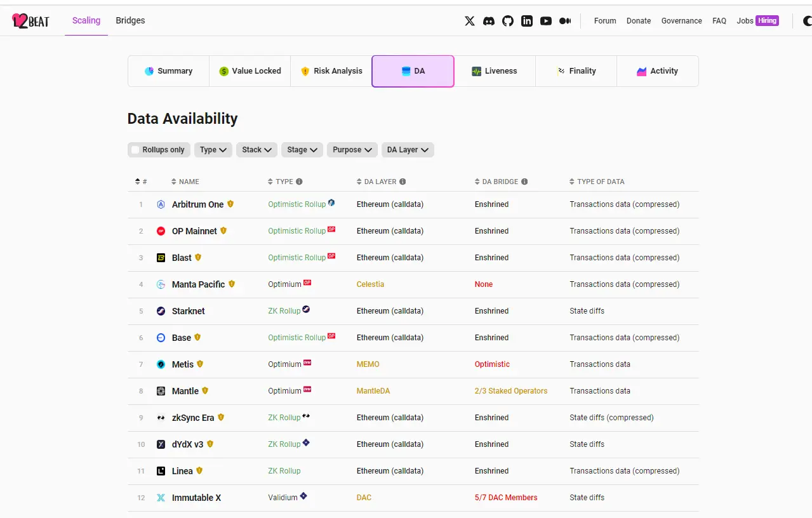Click MantleDA in Mantle row
This screenshot has width=812, height=518.
[373, 391]
